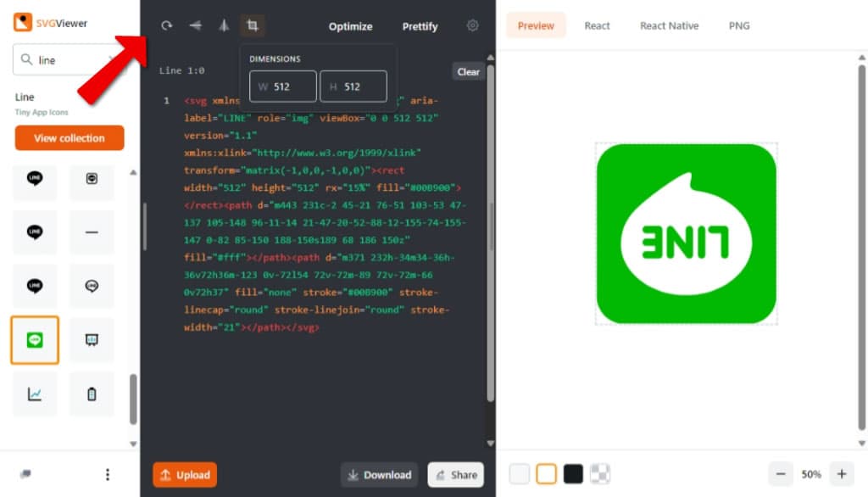Screen dimensions: 868x497
Task: Click the width dimension field
Action: click(x=283, y=87)
